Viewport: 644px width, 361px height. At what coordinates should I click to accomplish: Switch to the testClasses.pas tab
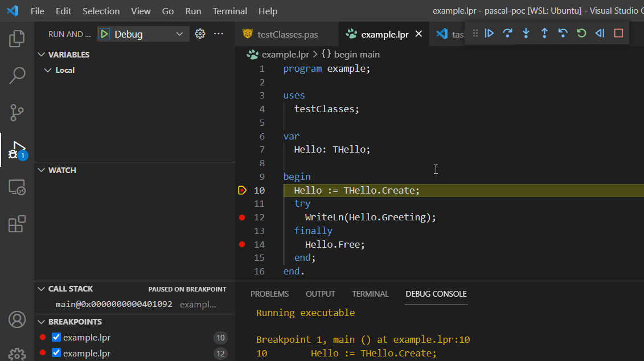pos(286,34)
